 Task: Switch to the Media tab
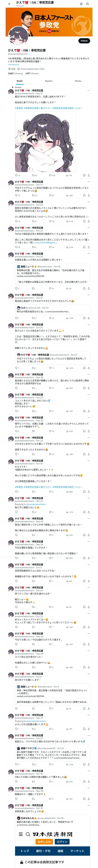coord(78,81)
